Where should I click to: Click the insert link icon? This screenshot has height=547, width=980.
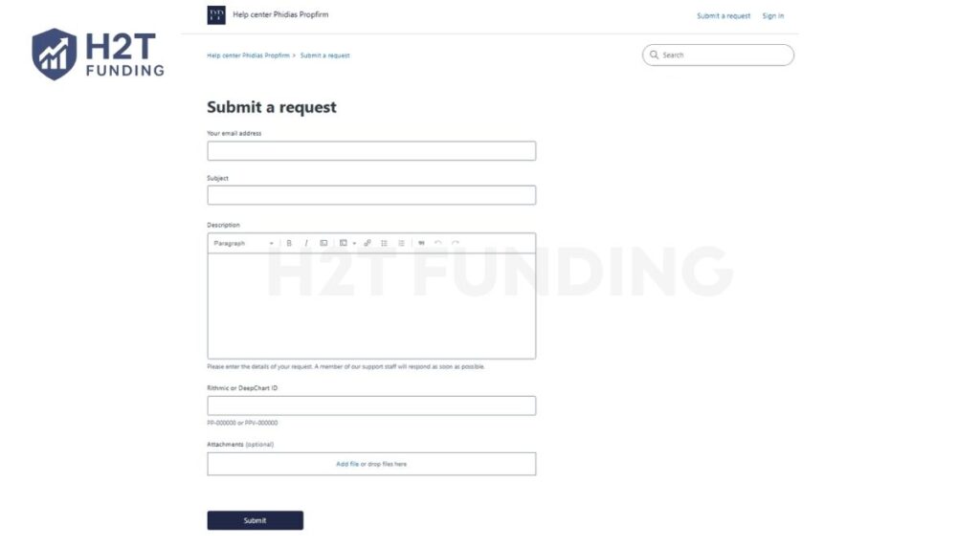coord(367,243)
